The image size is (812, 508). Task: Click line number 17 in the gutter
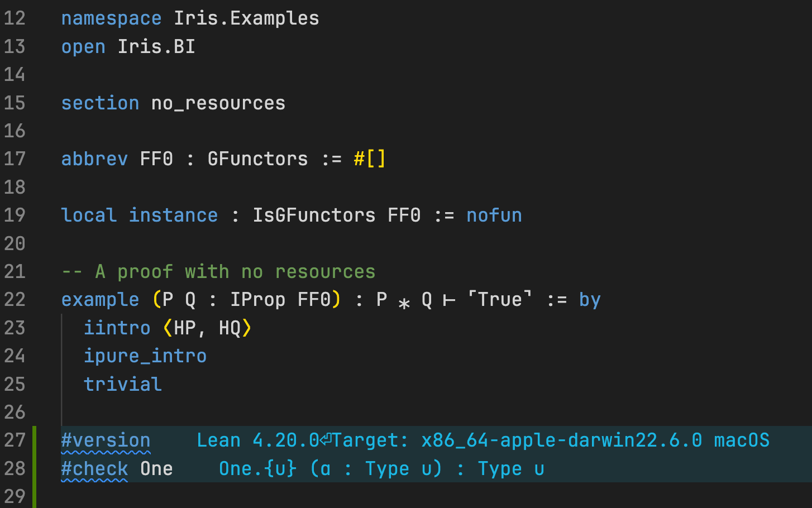point(15,159)
